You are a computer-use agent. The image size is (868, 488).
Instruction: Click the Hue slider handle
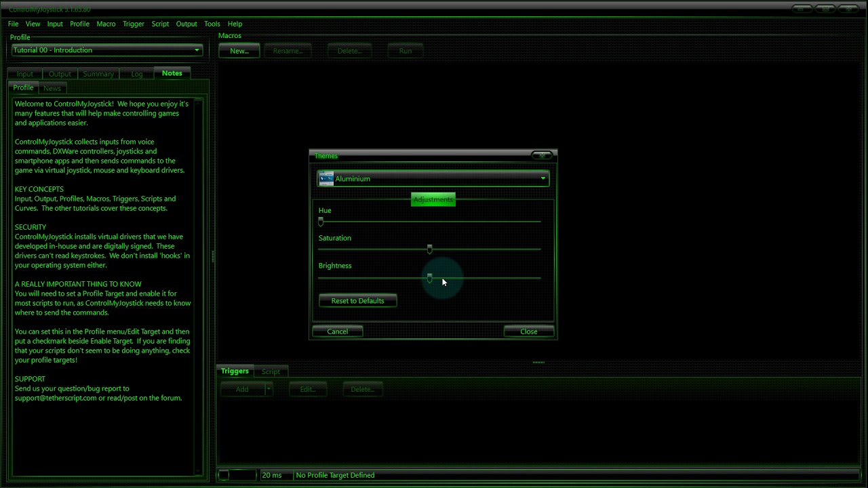pos(321,222)
